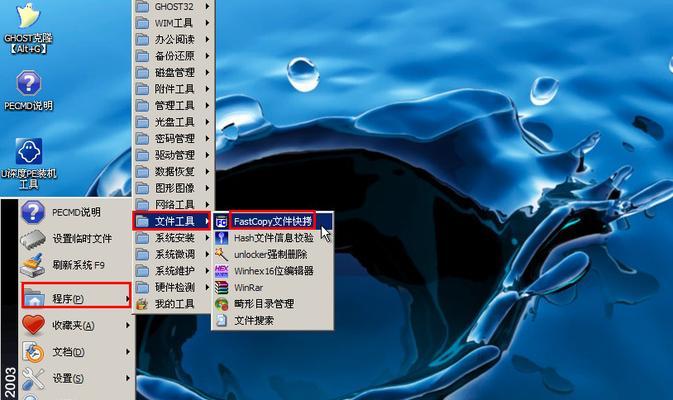Click 畸形目录管理 icon
The width and height of the screenshot is (673, 400).
pos(221,304)
